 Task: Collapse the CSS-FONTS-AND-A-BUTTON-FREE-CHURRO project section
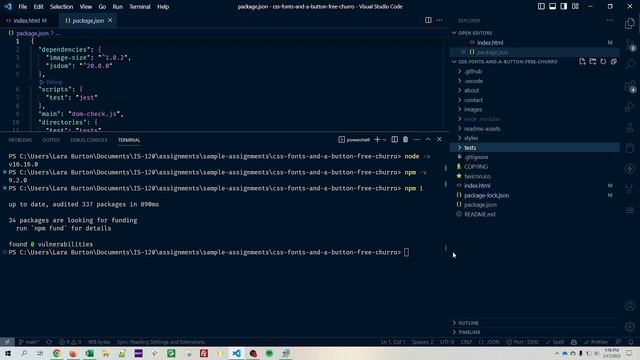(508, 62)
